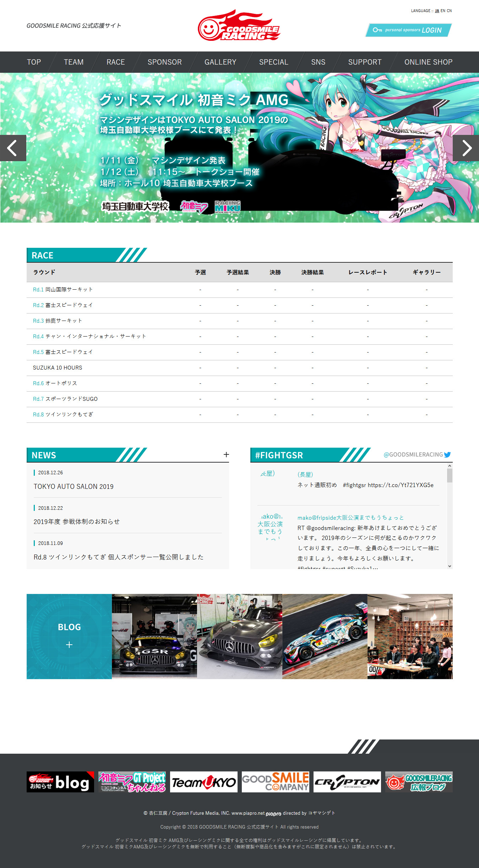The image size is (479, 868).
Task: Open the TOP menu item
Action: [x=34, y=62]
